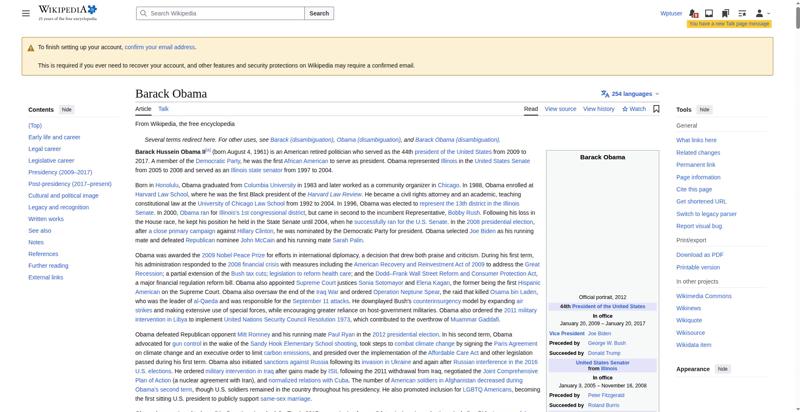This screenshot has height=412, width=800.
Task: Open Wikidata item link
Action: pyautogui.click(x=694, y=345)
